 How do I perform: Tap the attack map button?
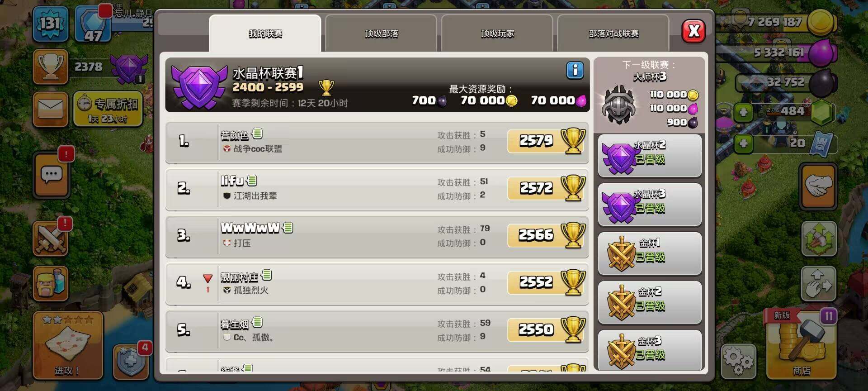click(x=68, y=345)
